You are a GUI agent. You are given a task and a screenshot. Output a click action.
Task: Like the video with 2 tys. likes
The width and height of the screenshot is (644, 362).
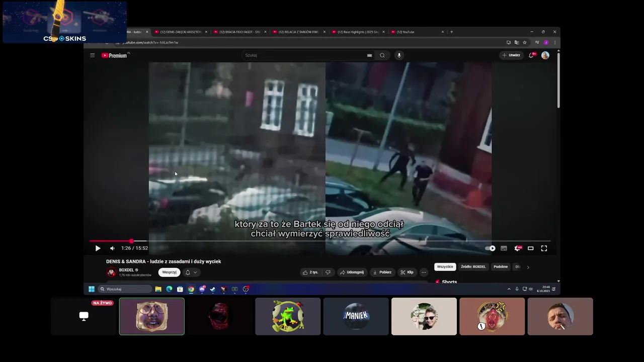click(310, 272)
